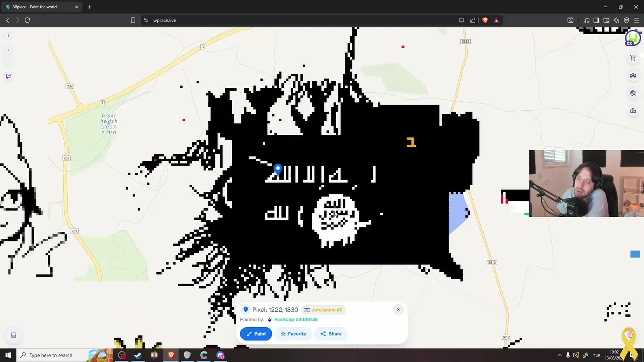Open Brave Rewards triangle icon
Image resolution: width=644 pixels, height=362 pixels.
496,20
